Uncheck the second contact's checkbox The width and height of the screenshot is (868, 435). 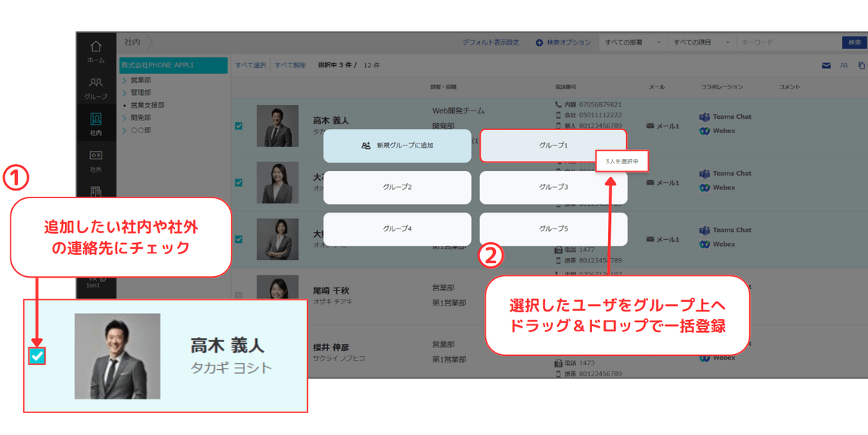(239, 182)
